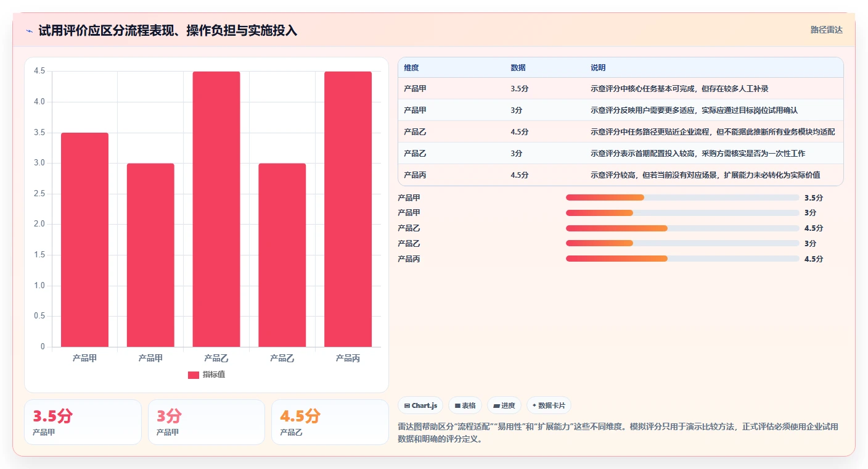Click the 进度 chip icon

coord(496,406)
